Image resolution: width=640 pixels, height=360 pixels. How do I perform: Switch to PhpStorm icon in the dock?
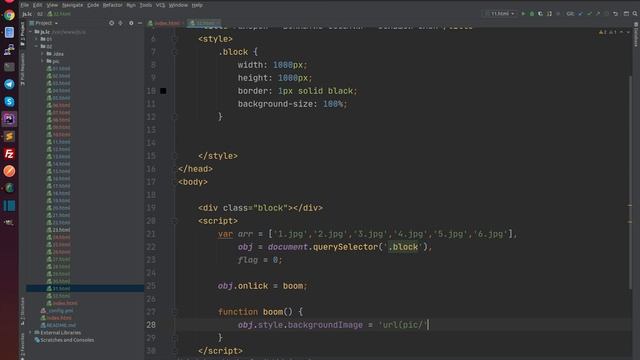[9, 119]
